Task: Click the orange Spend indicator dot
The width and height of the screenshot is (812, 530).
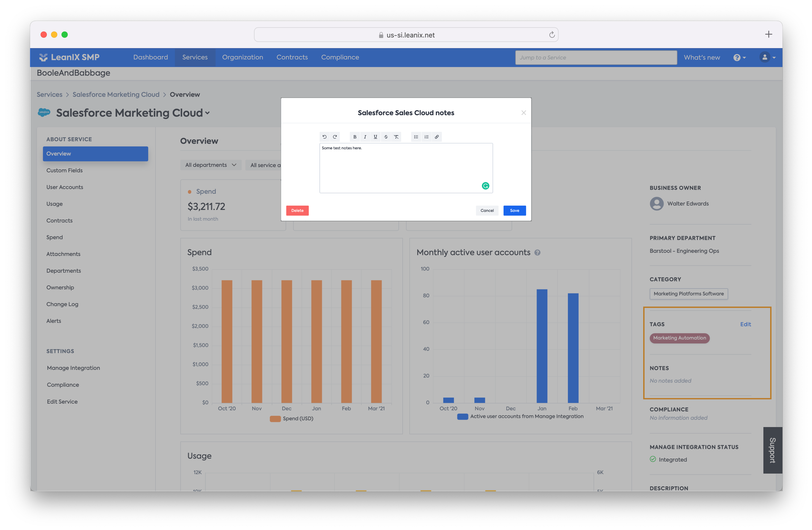Action: [189, 192]
